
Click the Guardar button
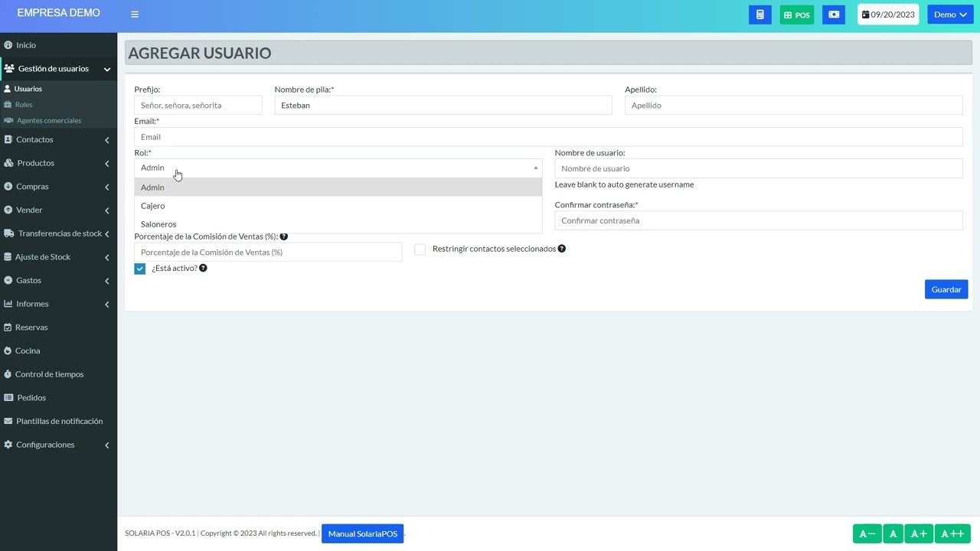tap(946, 289)
